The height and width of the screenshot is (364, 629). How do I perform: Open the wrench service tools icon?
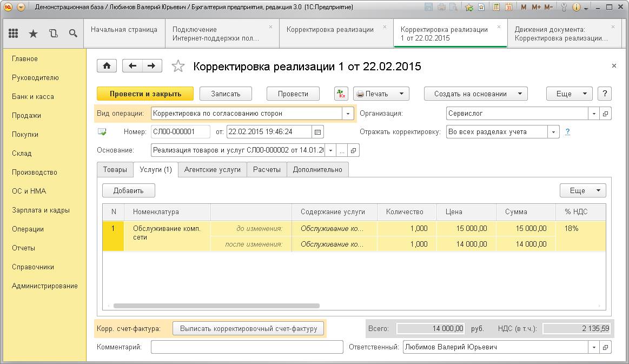coord(564,7)
